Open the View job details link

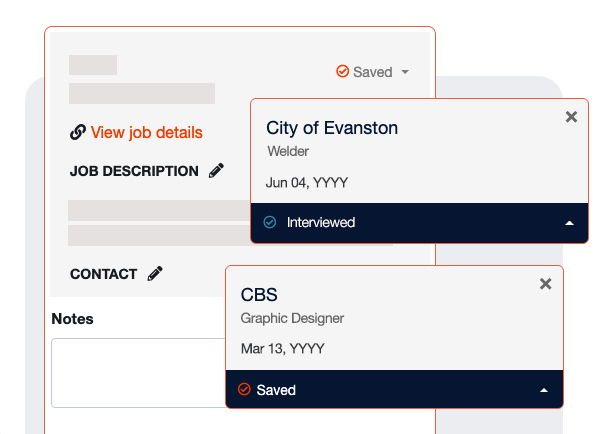(x=146, y=132)
